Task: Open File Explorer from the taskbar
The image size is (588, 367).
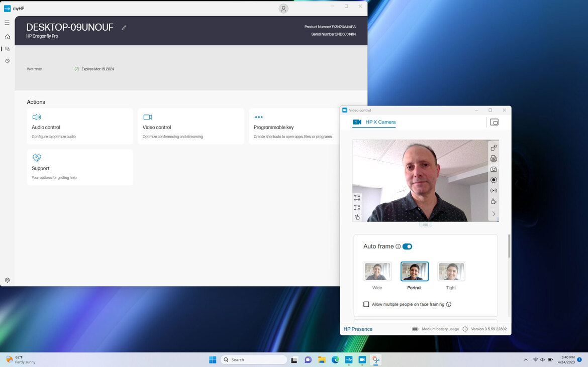Action: pyautogui.click(x=321, y=360)
